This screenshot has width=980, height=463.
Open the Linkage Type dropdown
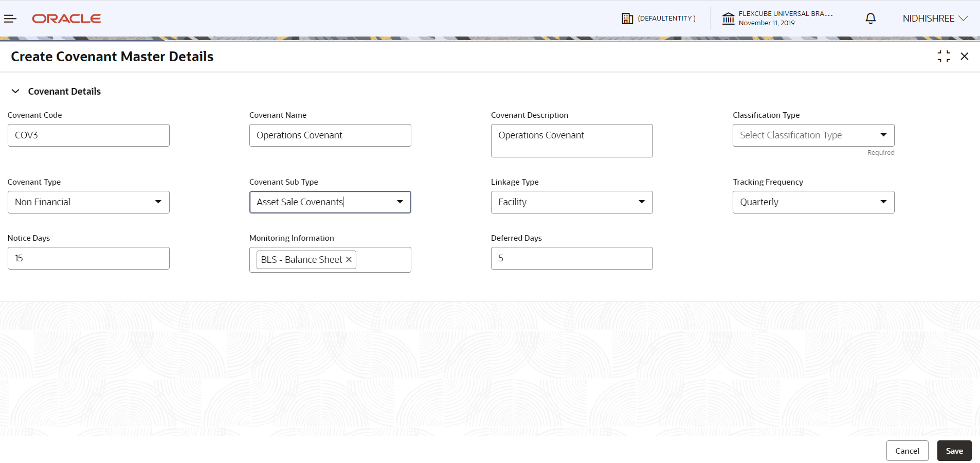(x=642, y=202)
